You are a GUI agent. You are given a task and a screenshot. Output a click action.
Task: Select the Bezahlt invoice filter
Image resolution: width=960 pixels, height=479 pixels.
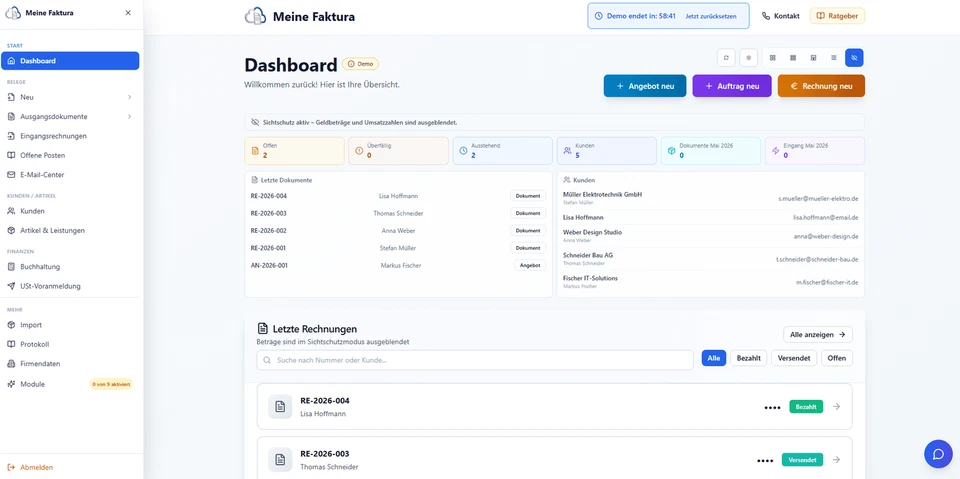[748, 358]
